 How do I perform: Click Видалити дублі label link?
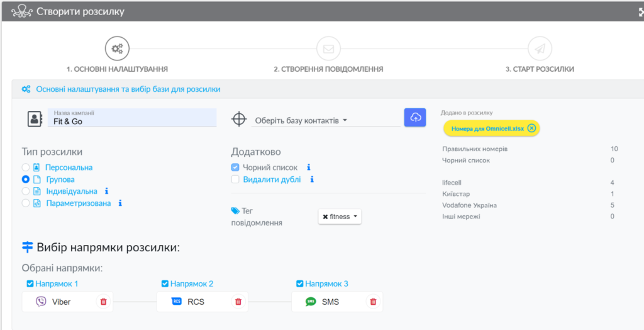pos(272,179)
